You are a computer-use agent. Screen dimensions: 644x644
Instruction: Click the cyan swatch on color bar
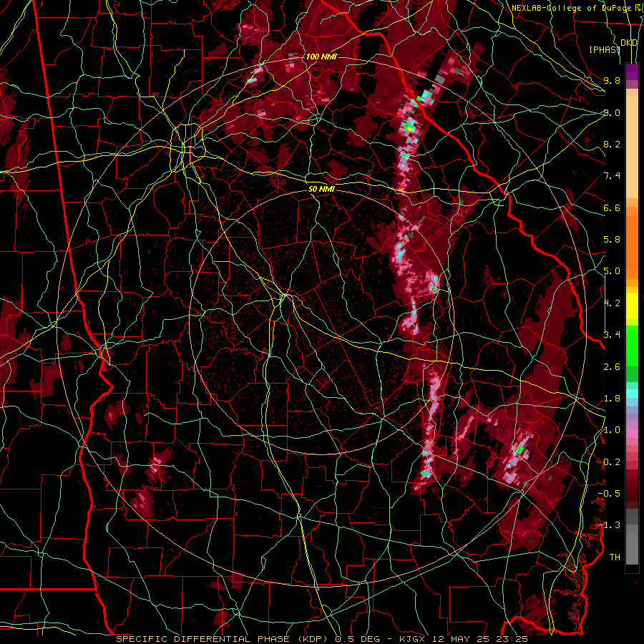coord(632,394)
